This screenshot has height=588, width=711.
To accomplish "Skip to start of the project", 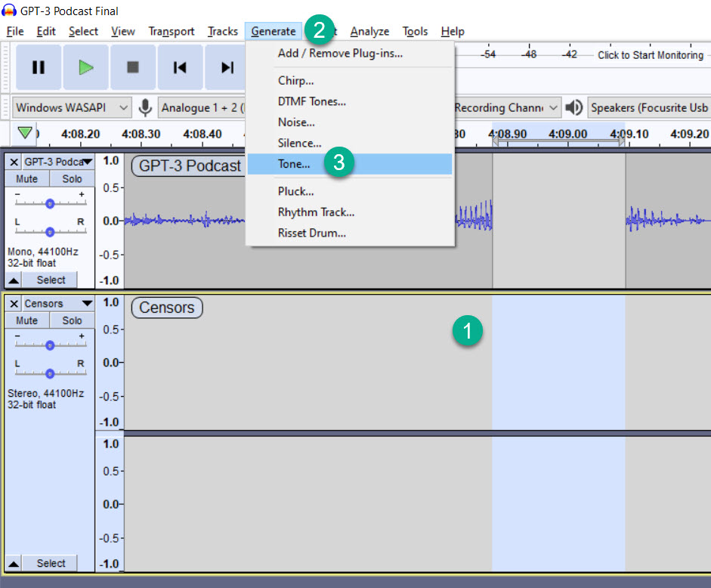I will point(180,67).
